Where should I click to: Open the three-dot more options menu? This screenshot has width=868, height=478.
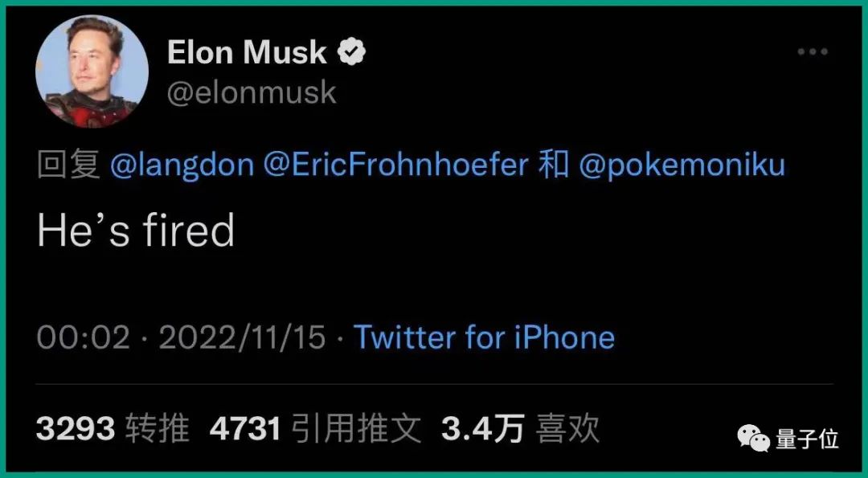(812, 52)
